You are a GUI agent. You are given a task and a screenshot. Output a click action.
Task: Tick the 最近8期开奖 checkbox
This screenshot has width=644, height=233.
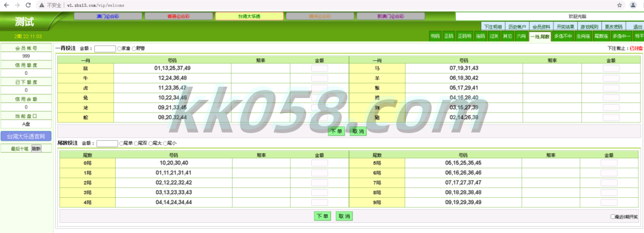tap(613, 217)
